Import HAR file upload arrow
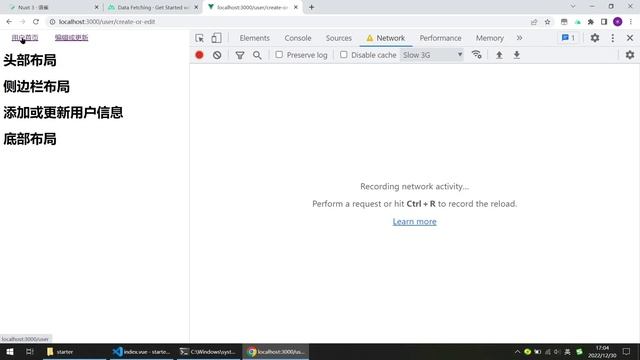 point(499,55)
